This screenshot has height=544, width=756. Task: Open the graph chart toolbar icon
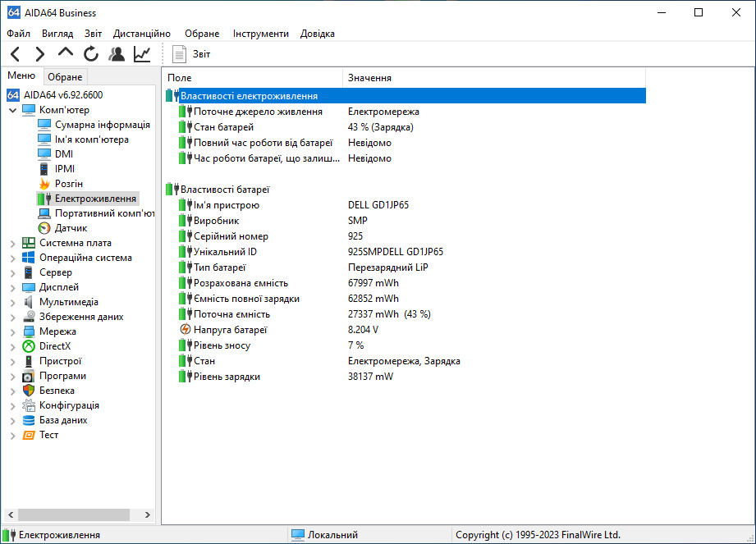pyautogui.click(x=142, y=54)
